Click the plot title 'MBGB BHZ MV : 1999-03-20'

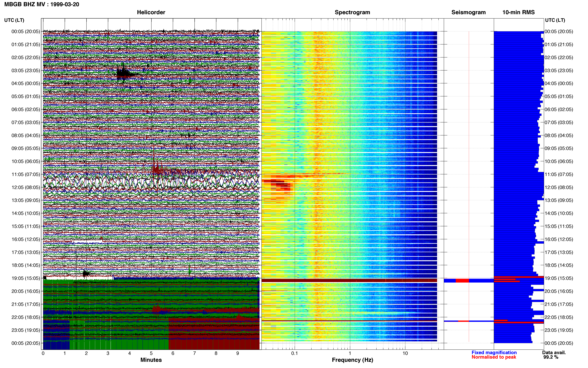point(42,4)
